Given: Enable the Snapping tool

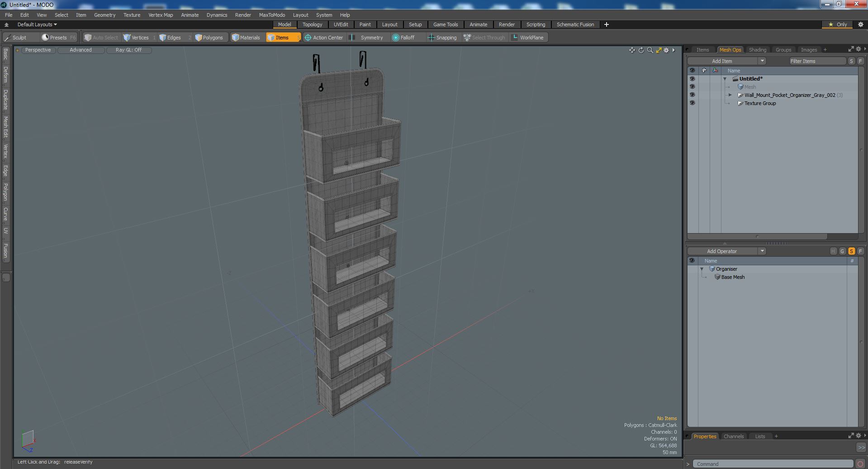Looking at the screenshot, I should (x=442, y=38).
